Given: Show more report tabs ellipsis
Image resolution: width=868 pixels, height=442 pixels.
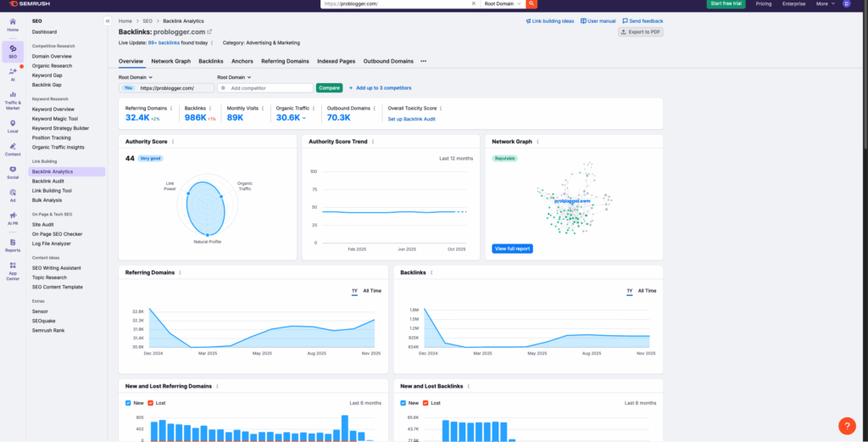Looking at the screenshot, I should [424, 61].
